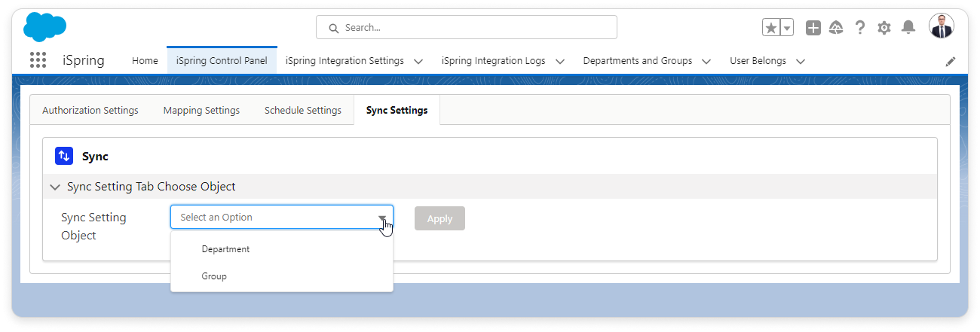Open the Global Actions plus icon
The height and width of the screenshot is (332, 980).
(813, 28)
